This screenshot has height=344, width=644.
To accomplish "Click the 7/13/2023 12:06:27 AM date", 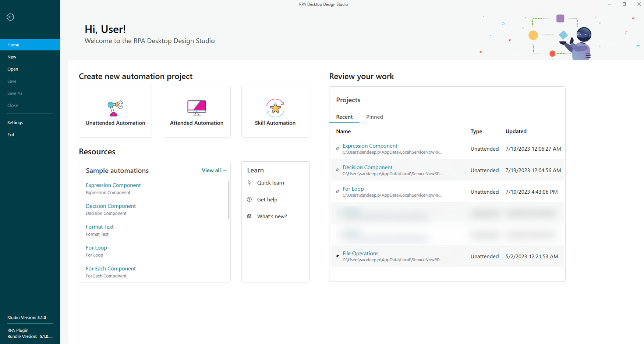I will pos(533,149).
